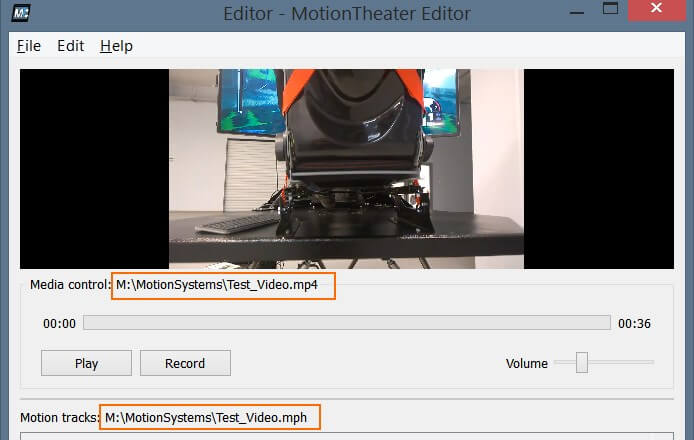The height and width of the screenshot is (440, 694).
Task: Click the 00:00 elapsed time label
Action: pos(59,324)
